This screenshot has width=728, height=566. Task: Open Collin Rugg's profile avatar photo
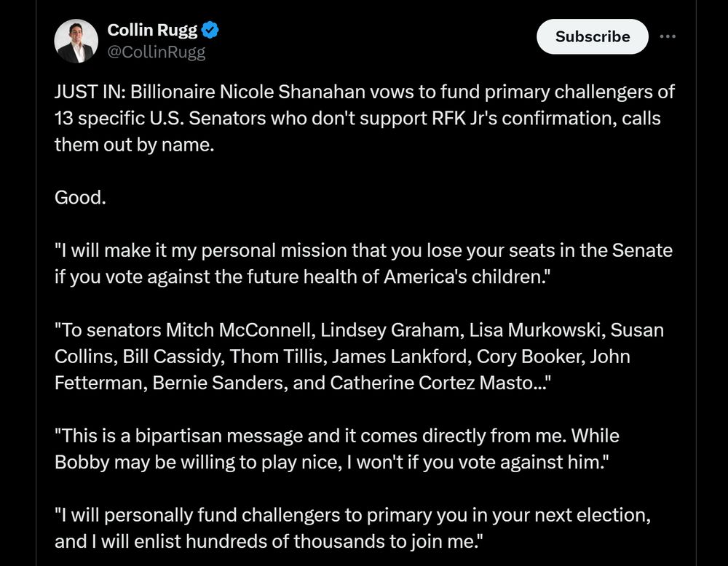pos(76,41)
